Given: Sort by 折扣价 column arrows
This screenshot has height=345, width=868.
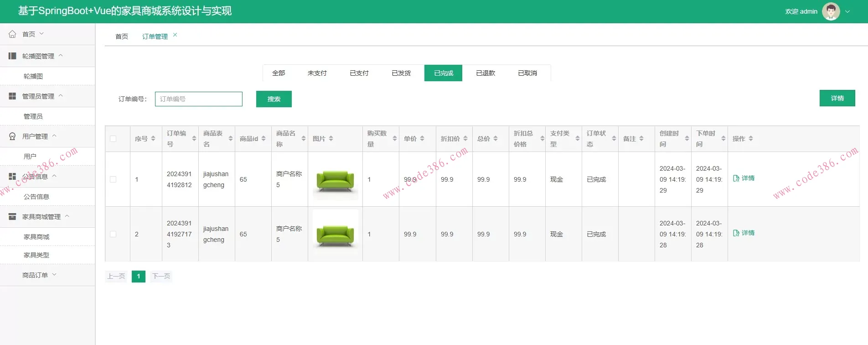Looking at the screenshot, I should 465,138.
